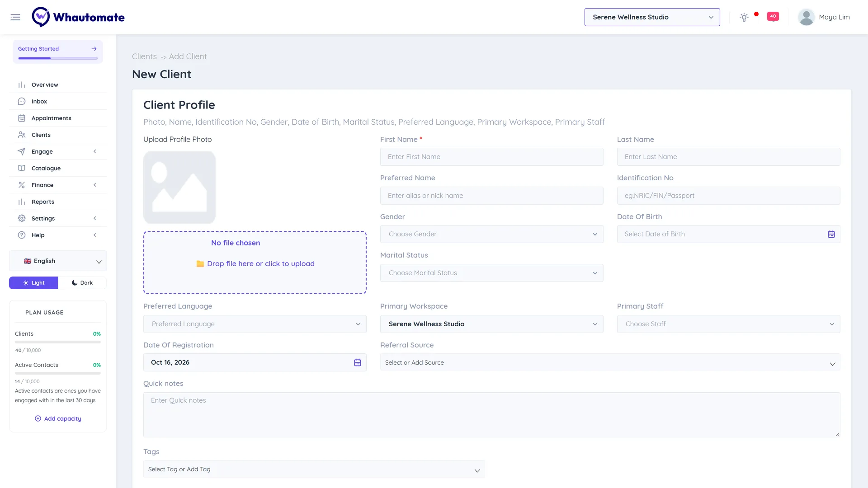Click the Catalogue book icon
This screenshot has width=868, height=488.
[x=22, y=169]
